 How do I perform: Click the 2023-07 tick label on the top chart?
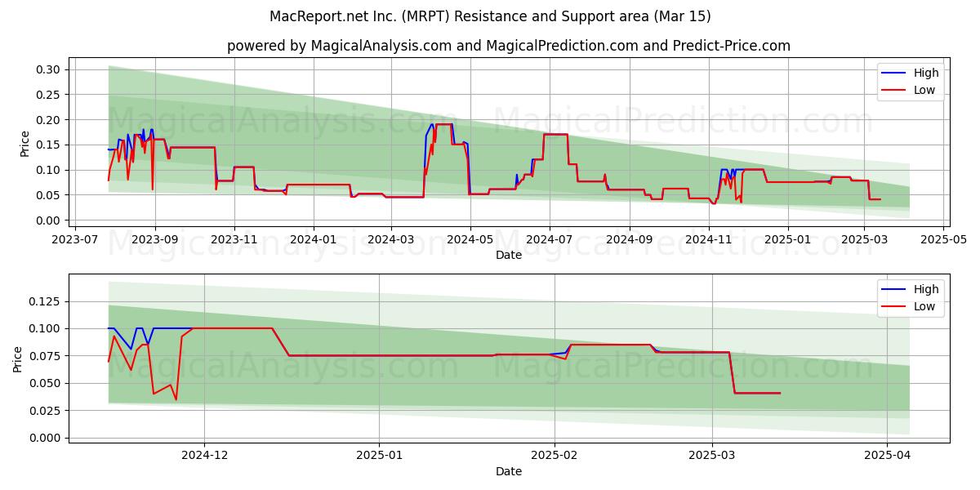75,239
